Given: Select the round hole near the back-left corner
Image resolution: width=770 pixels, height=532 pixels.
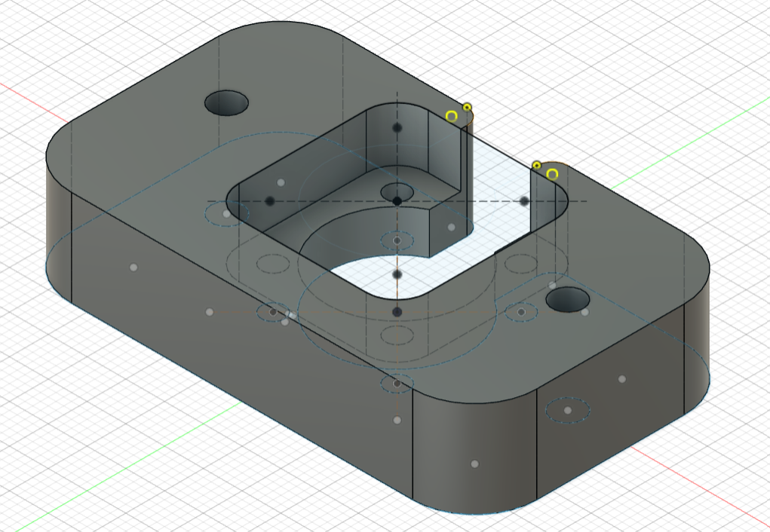Looking at the screenshot, I should (x=226, y=103).
